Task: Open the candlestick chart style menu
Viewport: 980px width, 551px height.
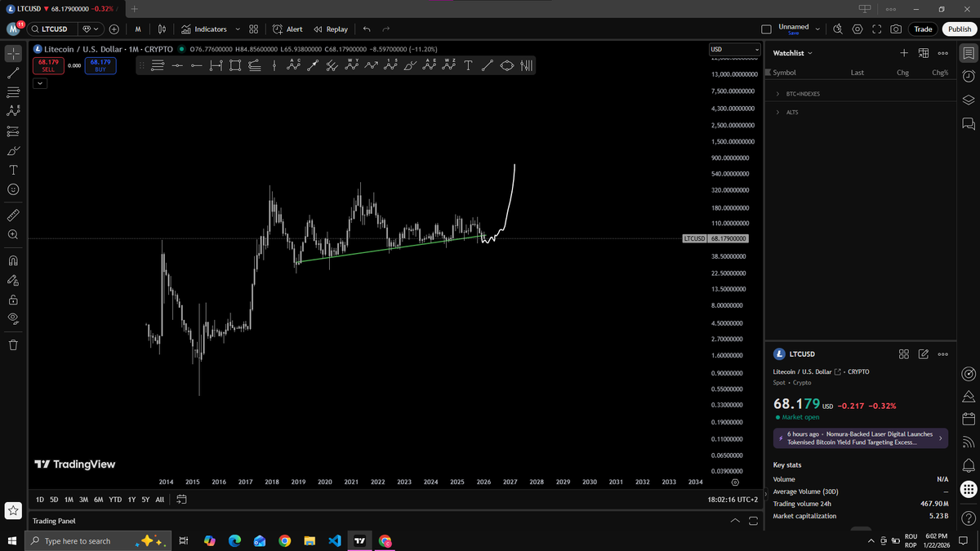Action: (x=162, y=29)
